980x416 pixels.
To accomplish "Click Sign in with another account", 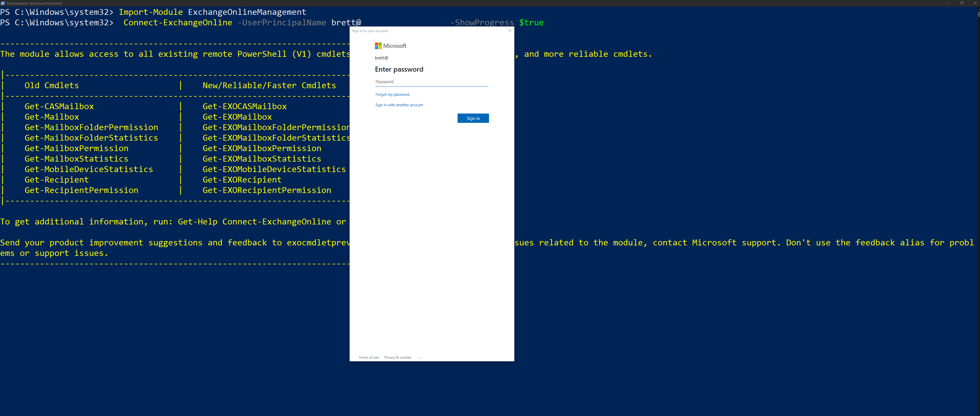I will tap(399, 105).
